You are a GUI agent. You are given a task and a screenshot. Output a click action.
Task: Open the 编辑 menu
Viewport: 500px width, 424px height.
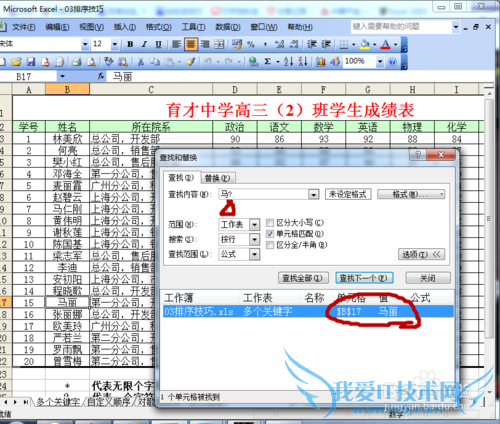[x=57, y=27]
